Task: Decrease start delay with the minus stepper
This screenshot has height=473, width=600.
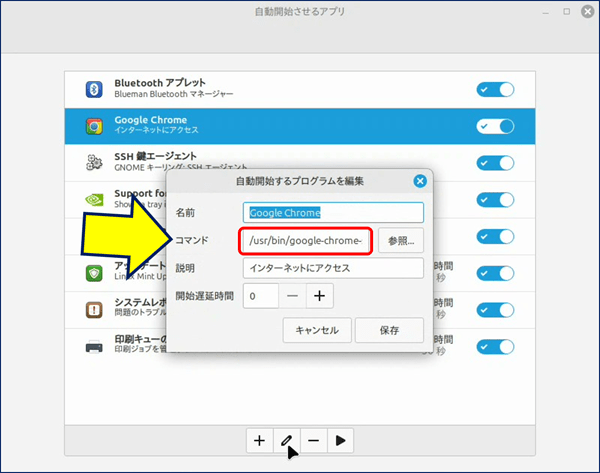Action: [292, 296]
